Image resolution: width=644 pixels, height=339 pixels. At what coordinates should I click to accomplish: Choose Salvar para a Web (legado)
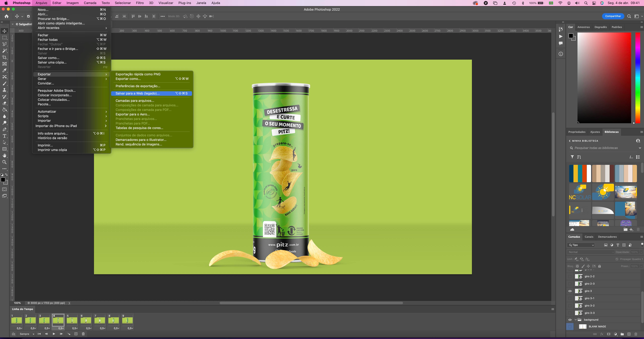point(137,93)
